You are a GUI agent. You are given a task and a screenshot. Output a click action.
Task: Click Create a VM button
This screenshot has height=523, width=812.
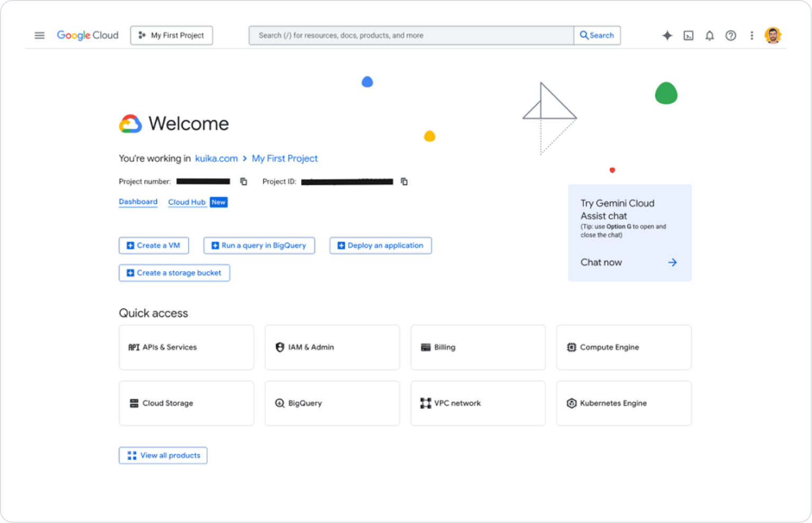[154, 246]
